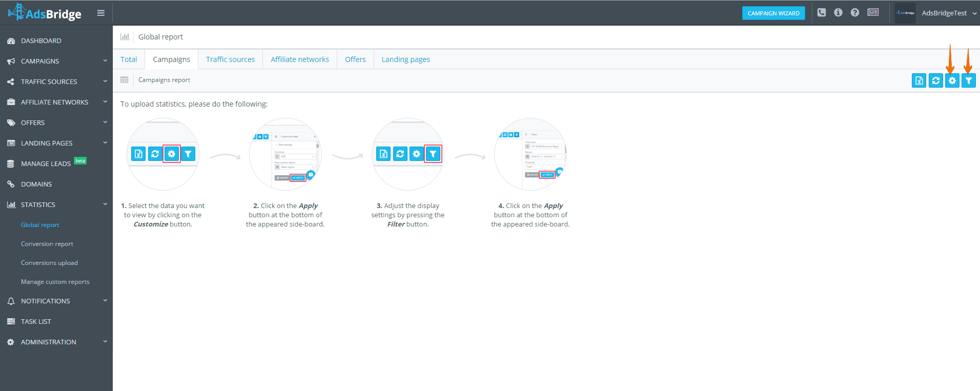
Task: Click step 3 Filter illustration
Action: click(x=407, y=154)
